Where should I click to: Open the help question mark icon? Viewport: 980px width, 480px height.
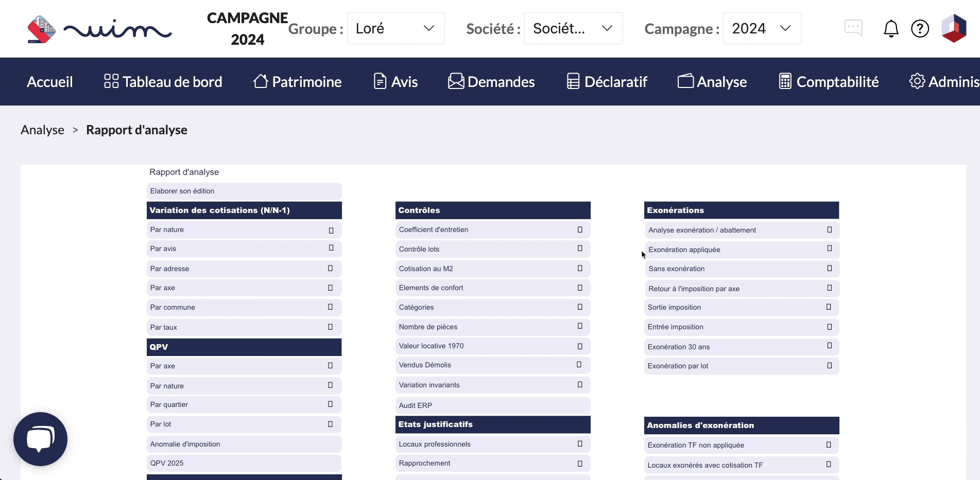920,29
